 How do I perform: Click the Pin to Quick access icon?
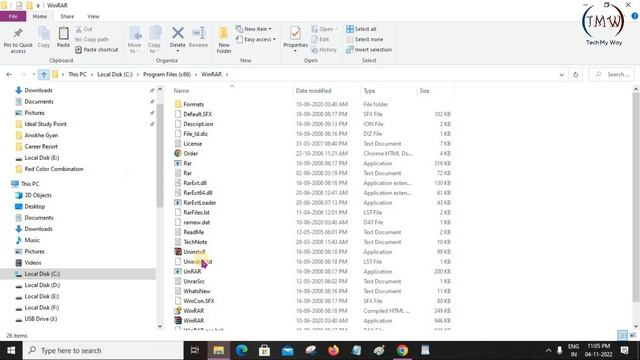[x=18, y=34]
